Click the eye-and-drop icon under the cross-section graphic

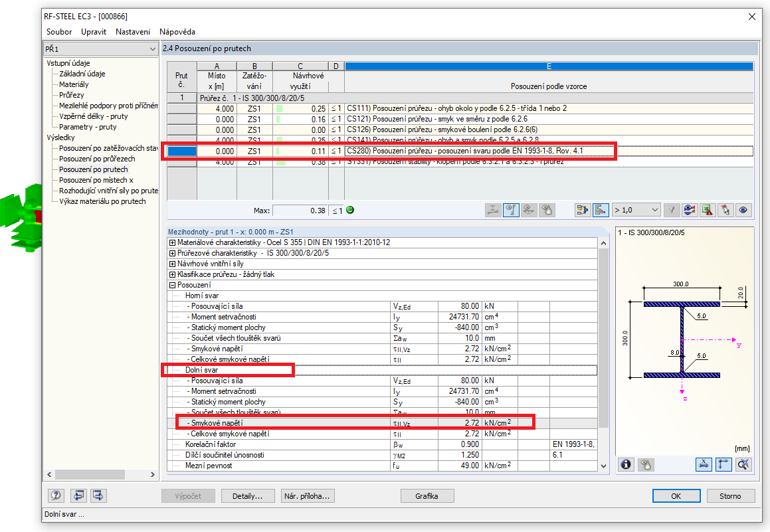[x=646, y=464]
